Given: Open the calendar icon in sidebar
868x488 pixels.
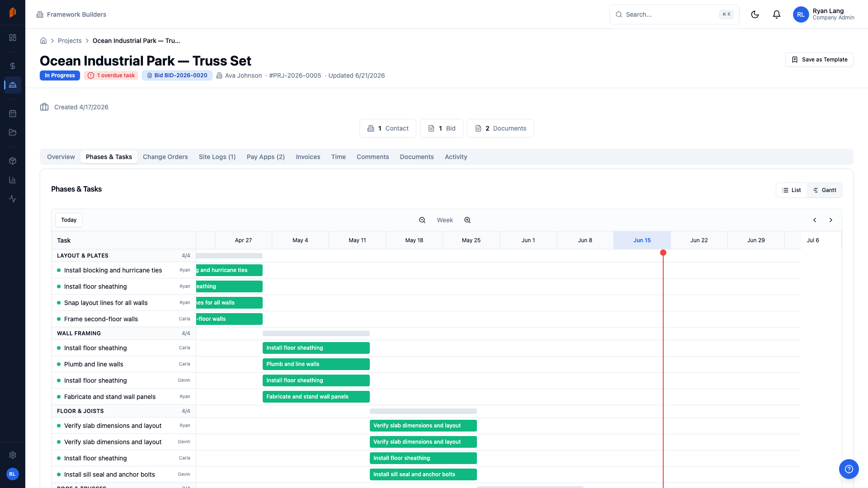Looking at the screenshot, I should [13, 113].
